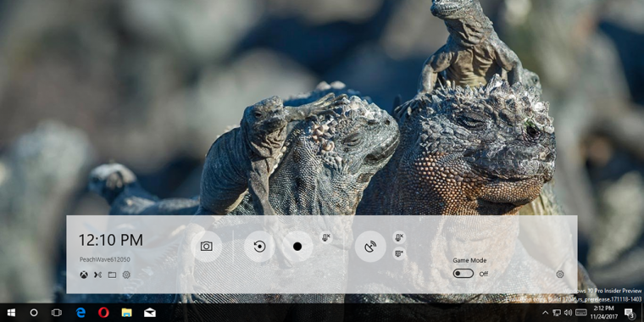Open the Mail app from the taskbar
This screenshot has height=322, width=644.
tap(149, 313)
